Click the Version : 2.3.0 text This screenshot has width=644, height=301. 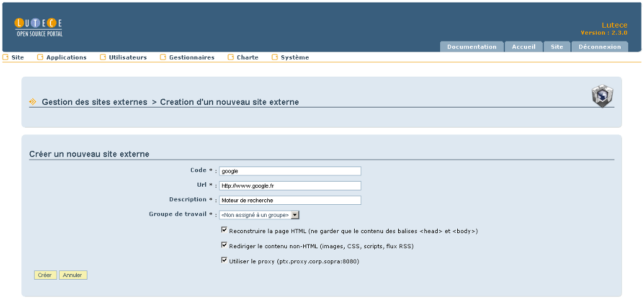604,33
